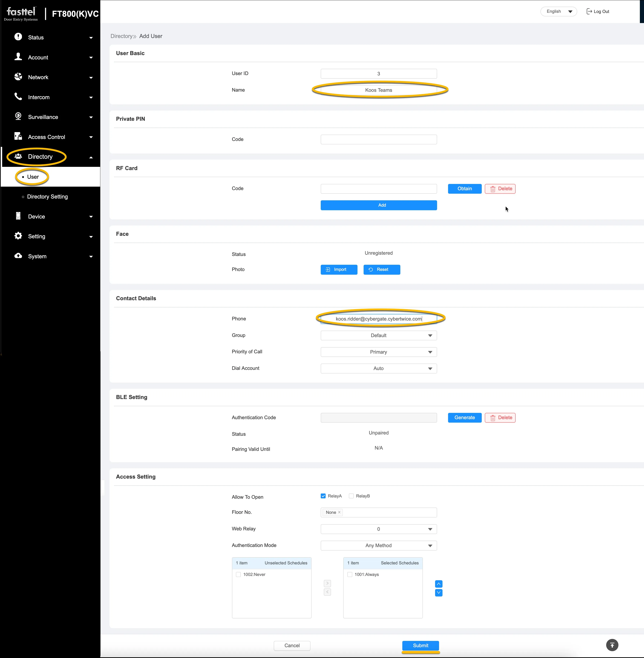Image resolution: width=644 pixels, height=658 pixels.
Task: Click the Reset photo button
Action: 382,270
